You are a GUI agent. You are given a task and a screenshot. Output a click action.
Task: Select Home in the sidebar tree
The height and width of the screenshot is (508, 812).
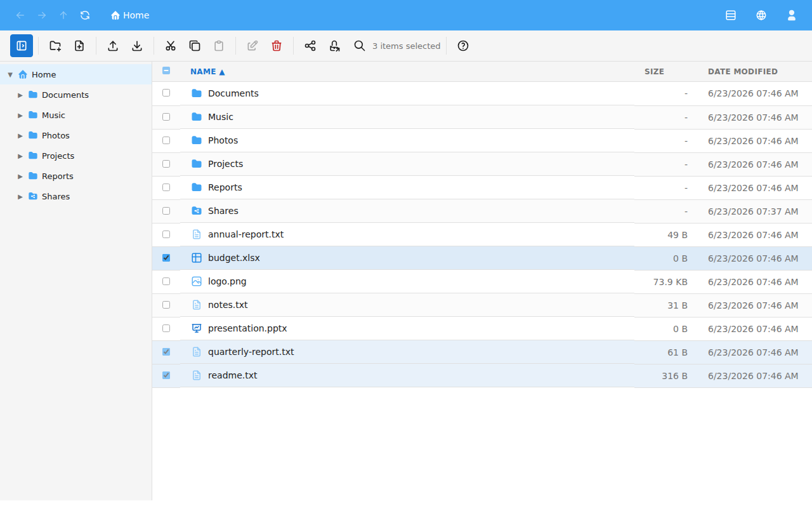[76, 74]
